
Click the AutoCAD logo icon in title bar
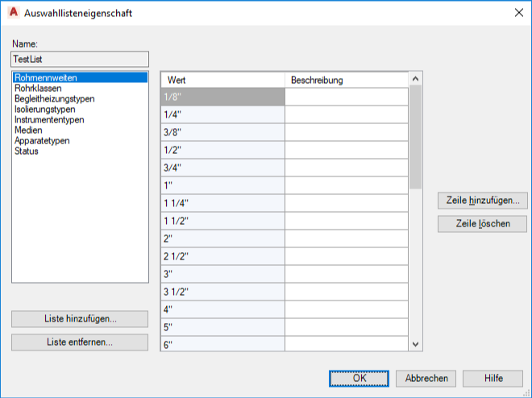tap(12, 13)
